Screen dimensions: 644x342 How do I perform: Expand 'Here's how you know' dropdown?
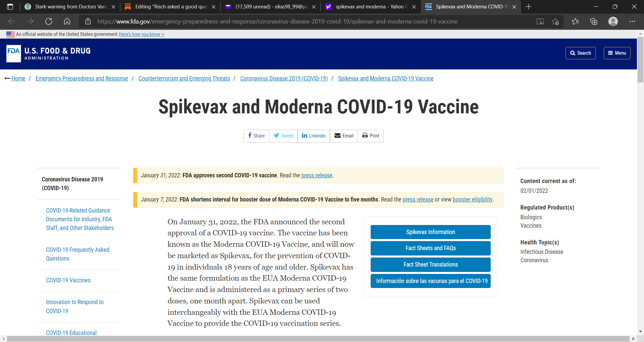coord(142,34)
